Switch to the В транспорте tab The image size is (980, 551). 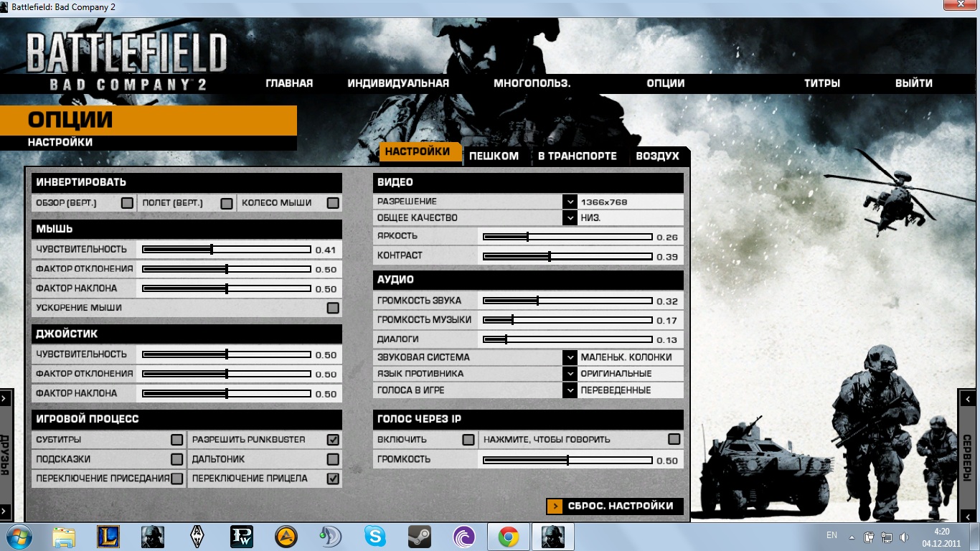[577, 156]
